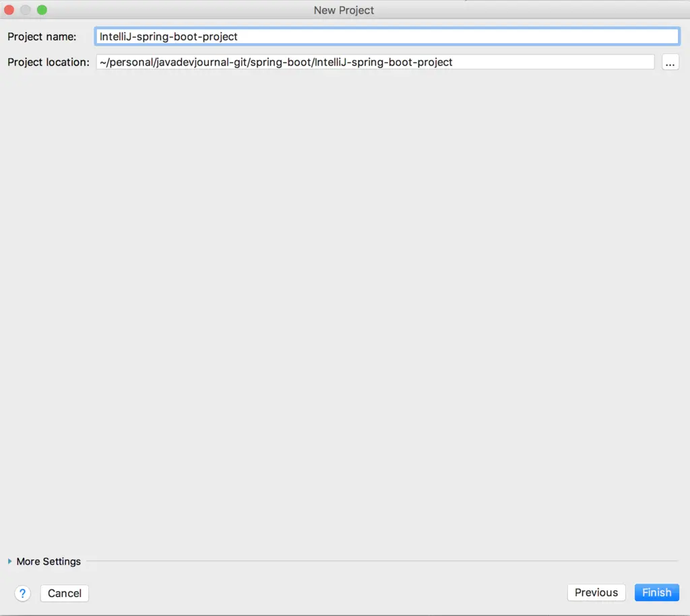Screen dimensions: 690x616
Task: Click the "Project location:" label
Action: pos(49,62)
